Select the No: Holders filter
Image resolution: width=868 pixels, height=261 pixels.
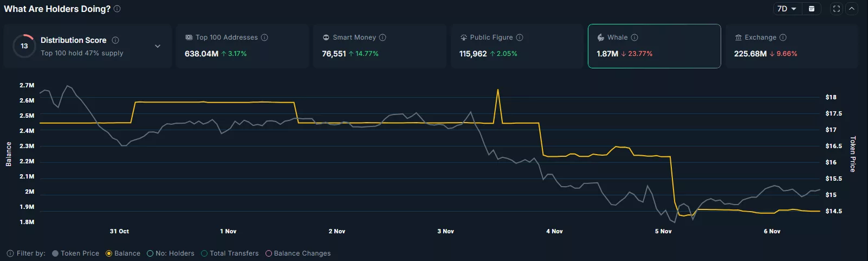tap(170, 253)
